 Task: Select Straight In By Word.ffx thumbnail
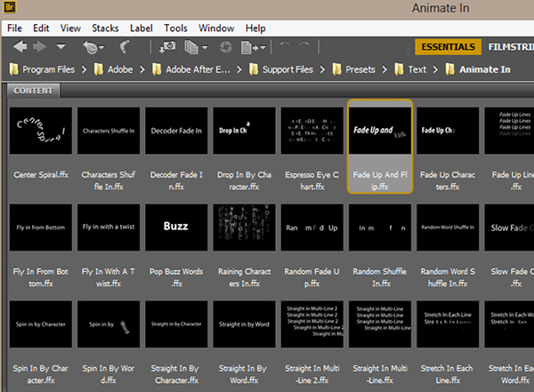click(244, 324)
